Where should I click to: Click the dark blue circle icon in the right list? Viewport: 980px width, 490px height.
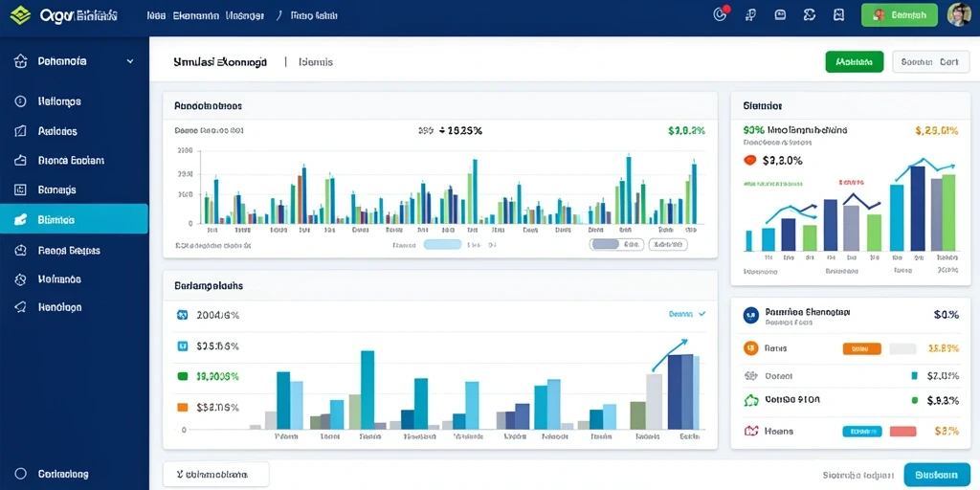point(750,315)
